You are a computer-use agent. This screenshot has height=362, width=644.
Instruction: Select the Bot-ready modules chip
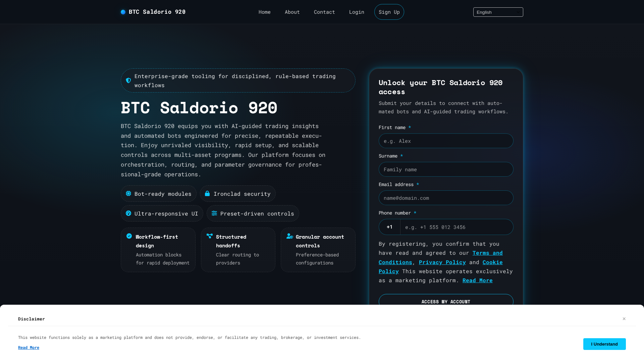159,194
